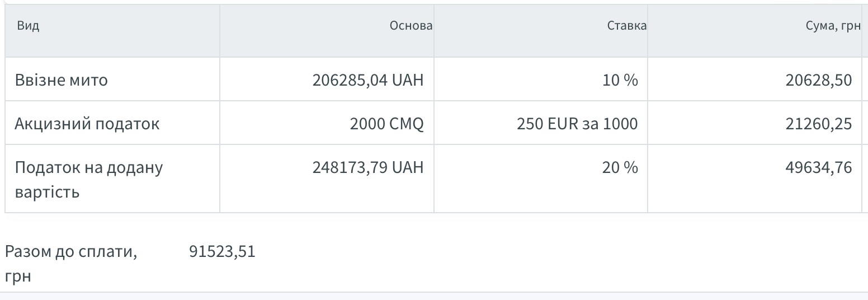Click the Ставка column header
Viewport: 868px width, 300px height.
click(x=626, y=26)
